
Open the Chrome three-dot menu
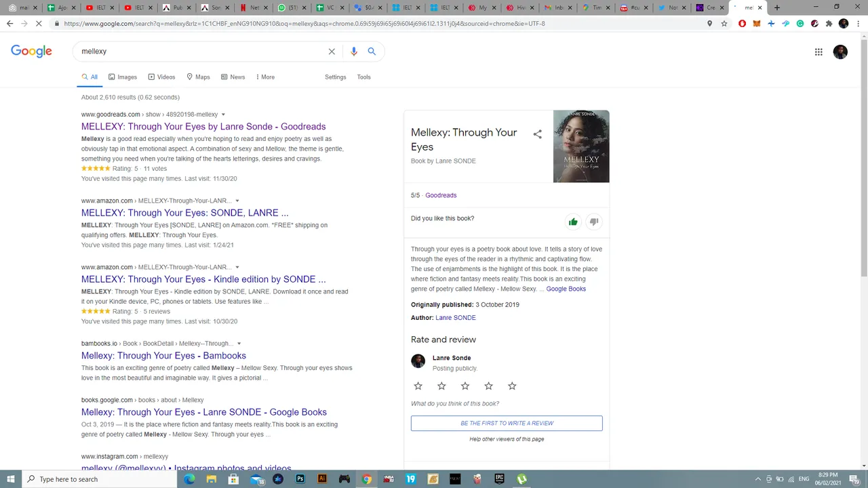point(859,23)
